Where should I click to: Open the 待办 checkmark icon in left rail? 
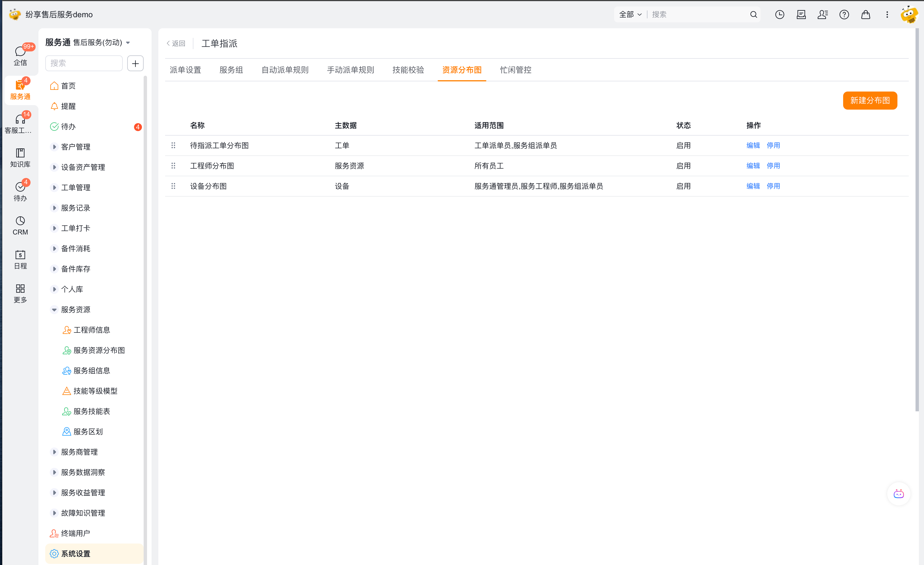20,191
